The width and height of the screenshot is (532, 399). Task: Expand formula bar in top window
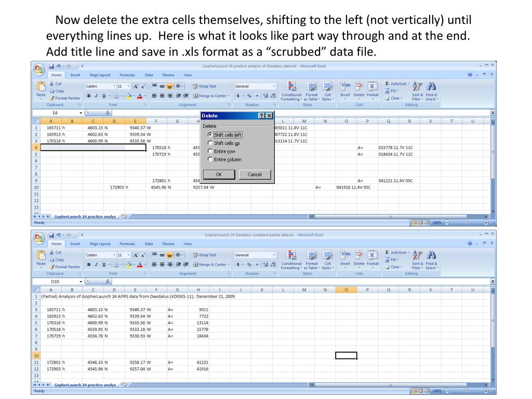coord(493,113)
